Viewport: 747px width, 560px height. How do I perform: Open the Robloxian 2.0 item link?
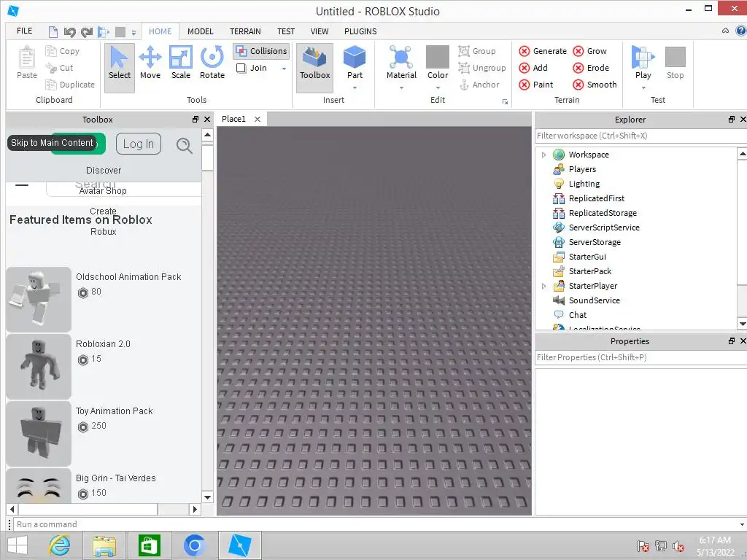tap(103, 344)
